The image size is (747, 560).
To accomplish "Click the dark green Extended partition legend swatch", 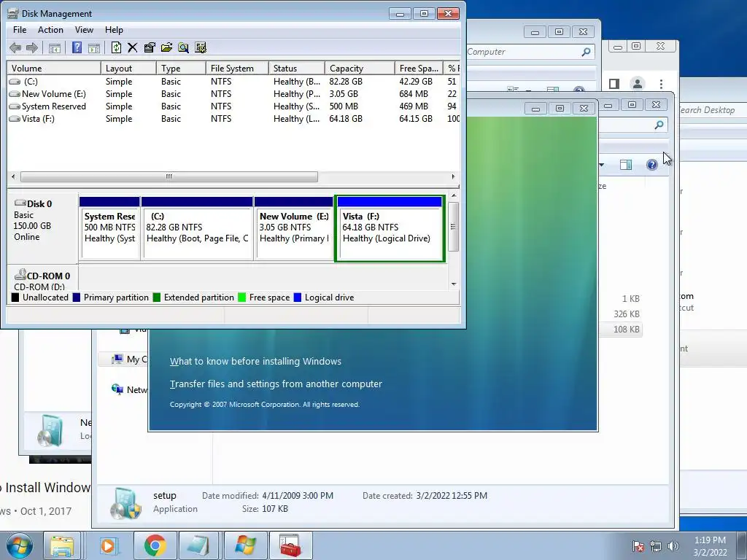I will click(156, 297).
